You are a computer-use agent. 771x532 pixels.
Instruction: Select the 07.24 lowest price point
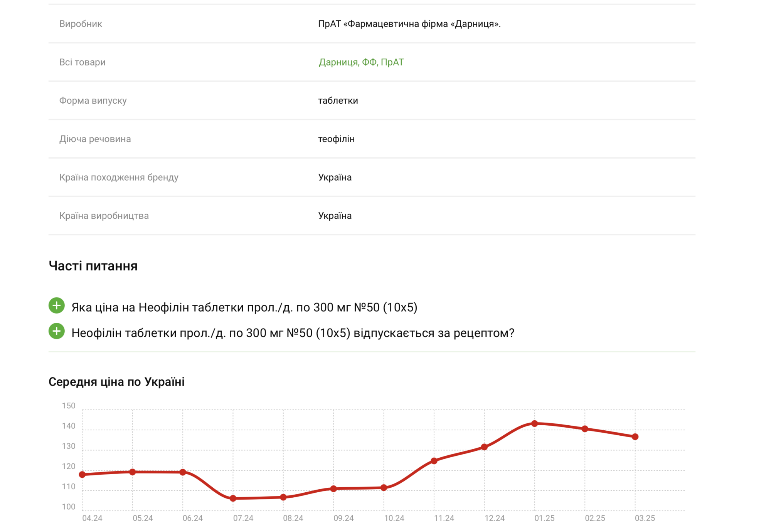(233, 498)
